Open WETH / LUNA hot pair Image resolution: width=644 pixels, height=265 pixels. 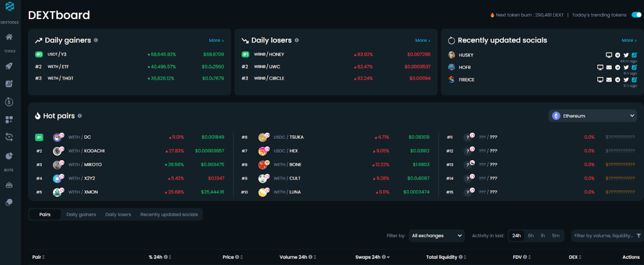287,192
